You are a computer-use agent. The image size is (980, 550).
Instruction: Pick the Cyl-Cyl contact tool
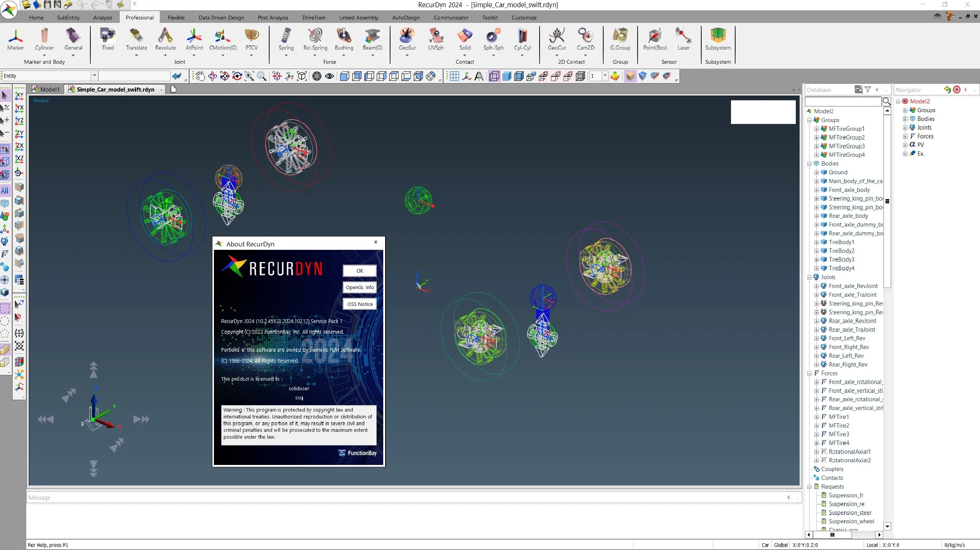522,39
